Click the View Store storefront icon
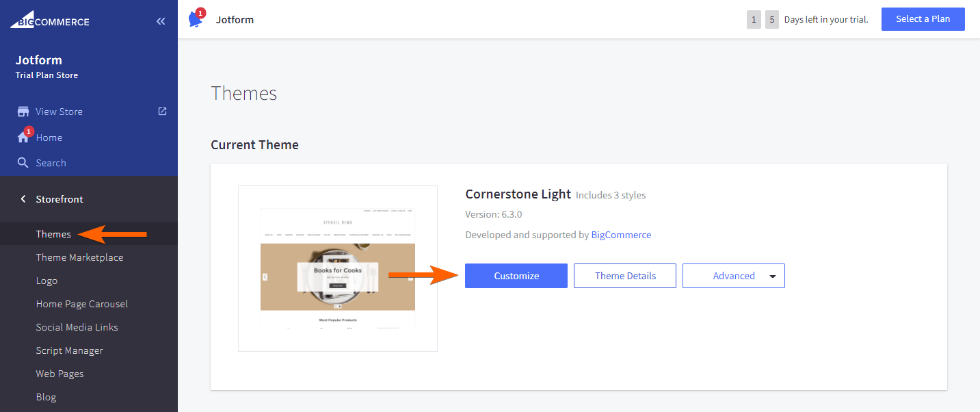The width and height of the screenshot is (980, 412). tap(23, 112)
